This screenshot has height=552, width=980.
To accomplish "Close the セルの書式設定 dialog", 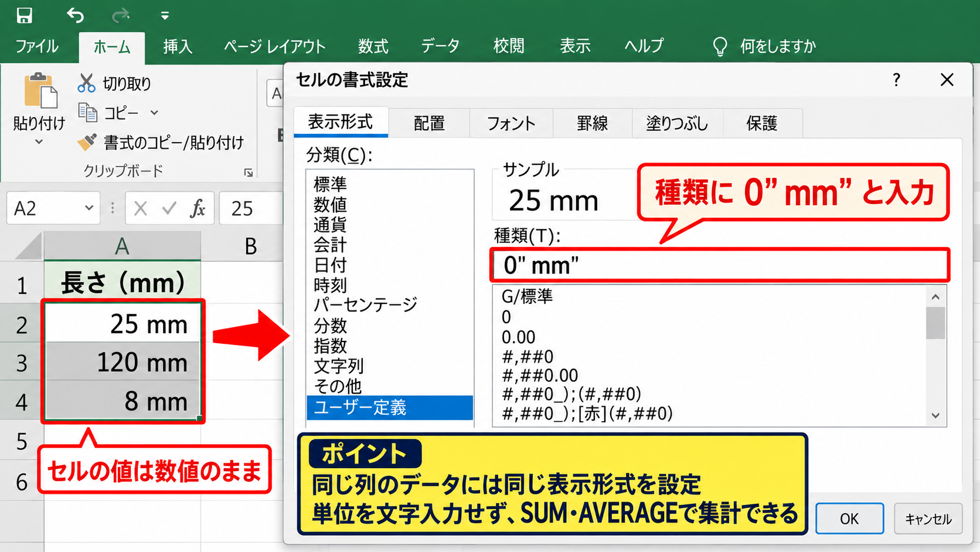I will [947, 80].
